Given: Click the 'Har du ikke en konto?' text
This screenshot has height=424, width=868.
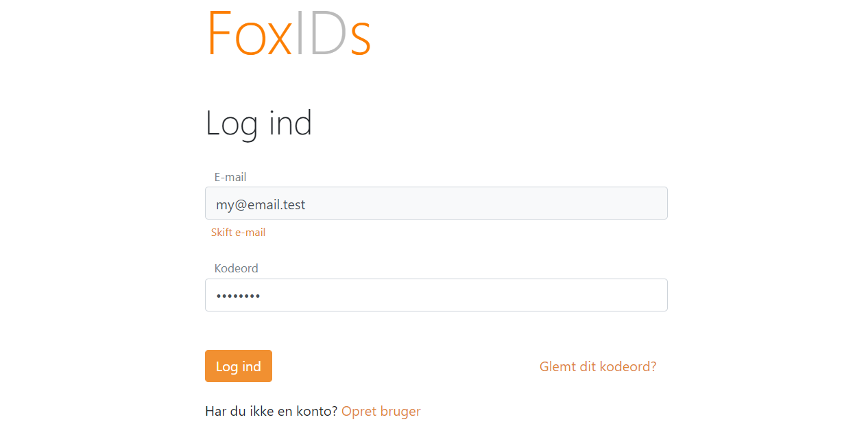Looking at the screenshot, I should click(x=272, y=411).
